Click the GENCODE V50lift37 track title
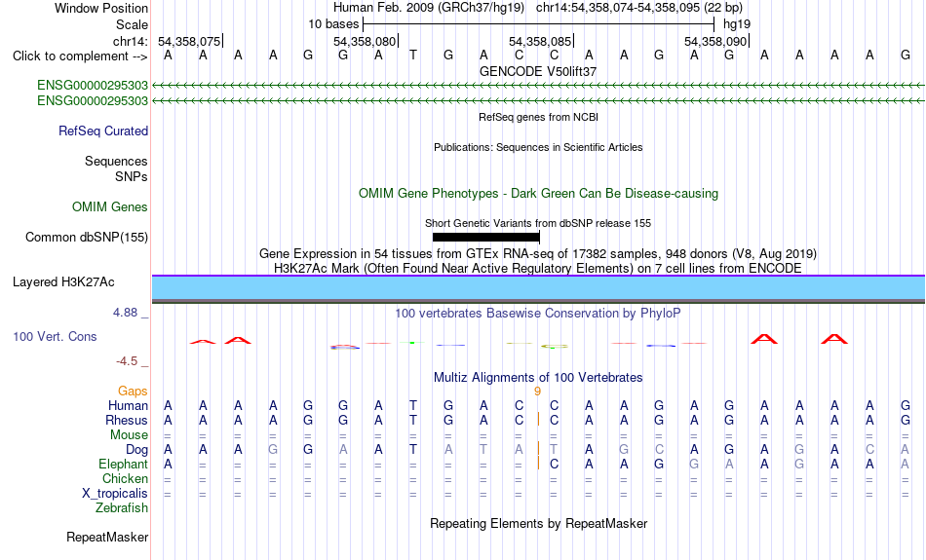The height and width of the screenshot is (560, 926). [x=538, y=71]
